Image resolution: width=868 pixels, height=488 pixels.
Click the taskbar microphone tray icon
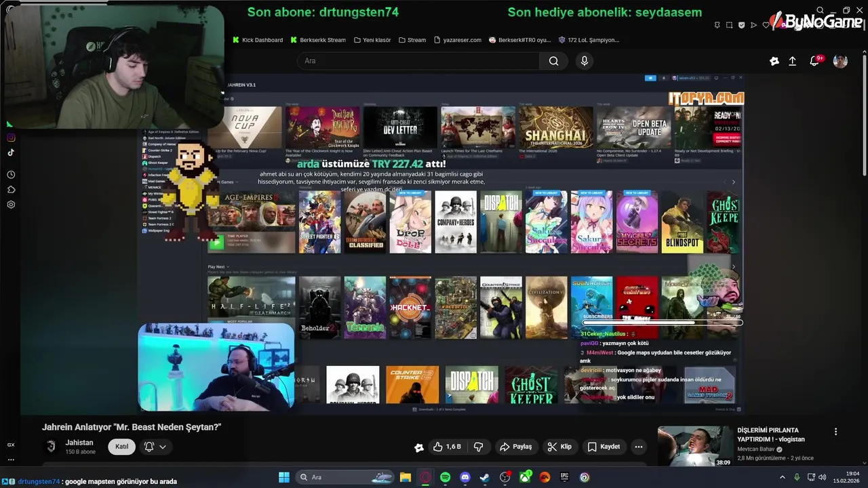click(x=797, y=477)
